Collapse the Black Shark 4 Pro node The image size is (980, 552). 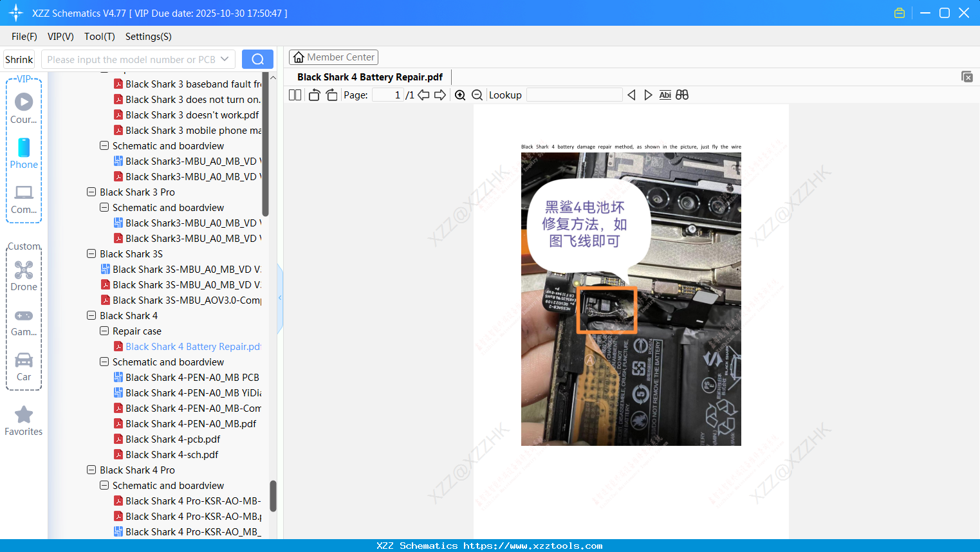(x=91, y=470)
